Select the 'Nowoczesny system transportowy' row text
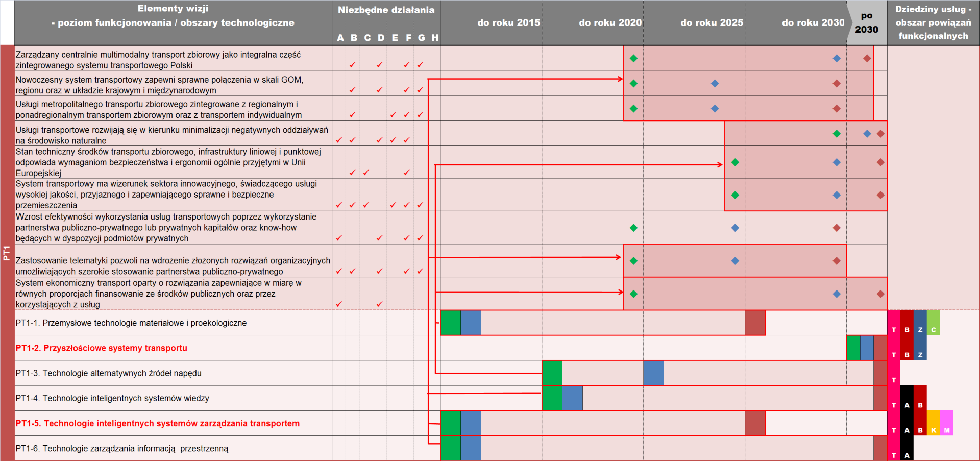The height and width of the screenshot is (461, 980). 159,85
